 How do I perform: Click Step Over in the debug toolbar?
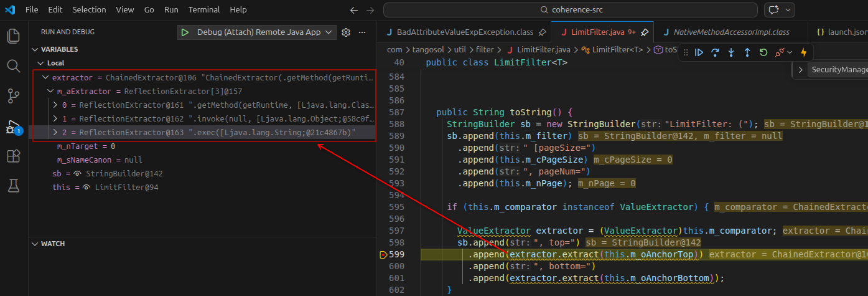click(715, 52)
